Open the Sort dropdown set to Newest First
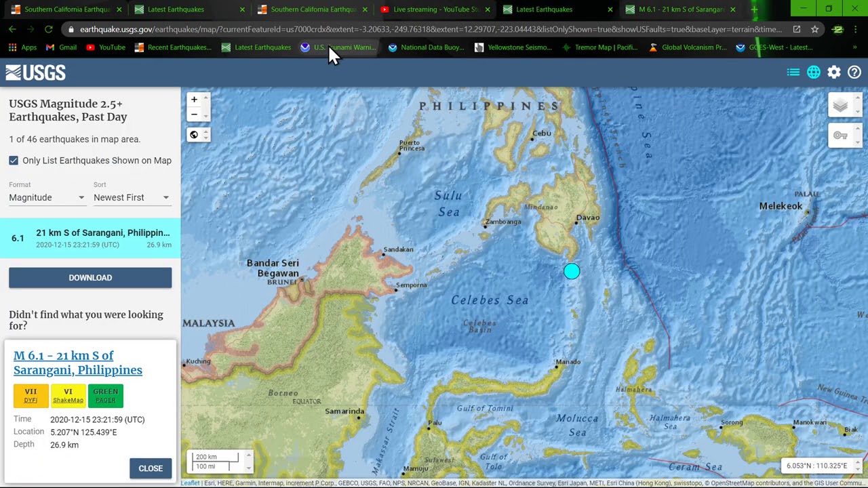The height and width of the screenshot is (488, 868). [x=132, y=197]
